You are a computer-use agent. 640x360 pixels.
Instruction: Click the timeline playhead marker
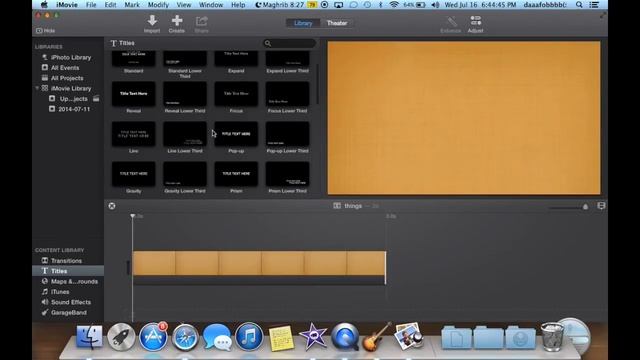coord(133,216)
